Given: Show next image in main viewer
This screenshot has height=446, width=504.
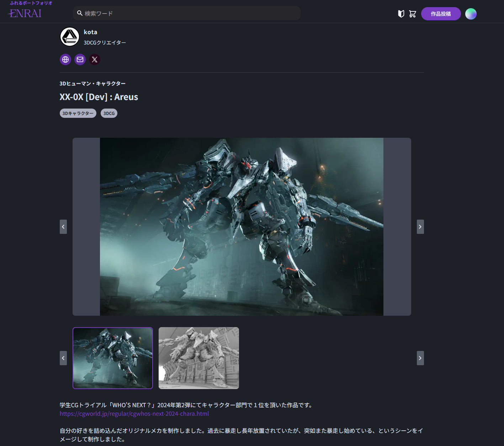Looking at the screenshot, I should tap(420, 227).
